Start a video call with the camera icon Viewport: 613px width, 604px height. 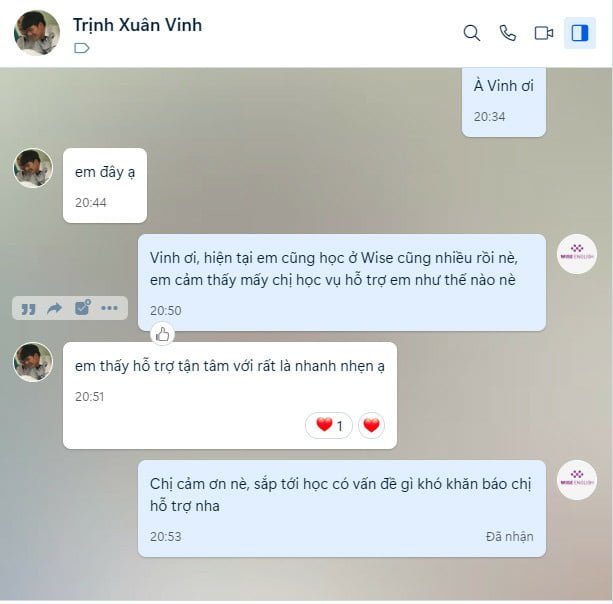click(544, 33)
